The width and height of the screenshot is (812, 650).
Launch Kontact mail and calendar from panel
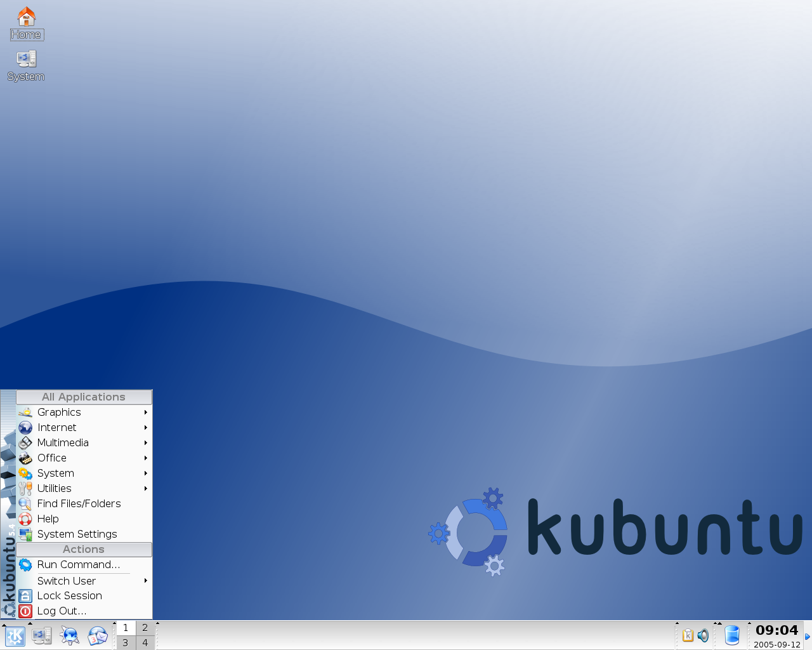click(x=98, y=635)
